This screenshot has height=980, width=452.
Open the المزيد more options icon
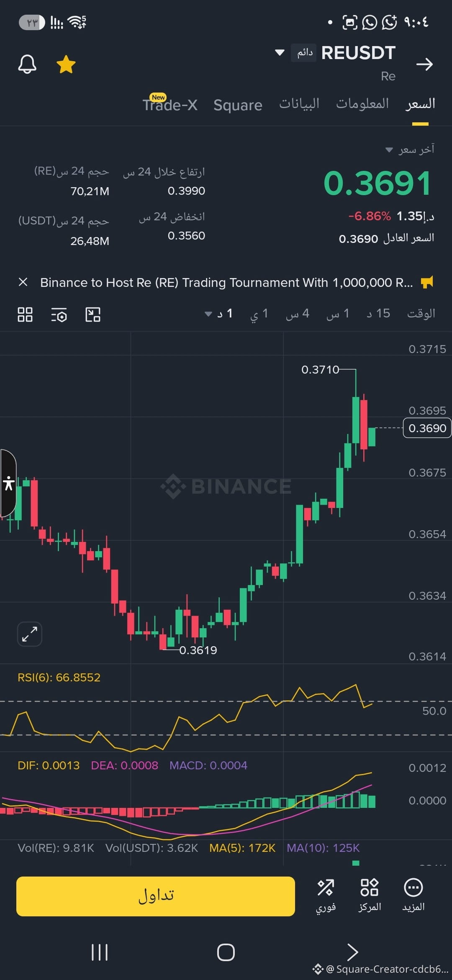tap(413, 896)
